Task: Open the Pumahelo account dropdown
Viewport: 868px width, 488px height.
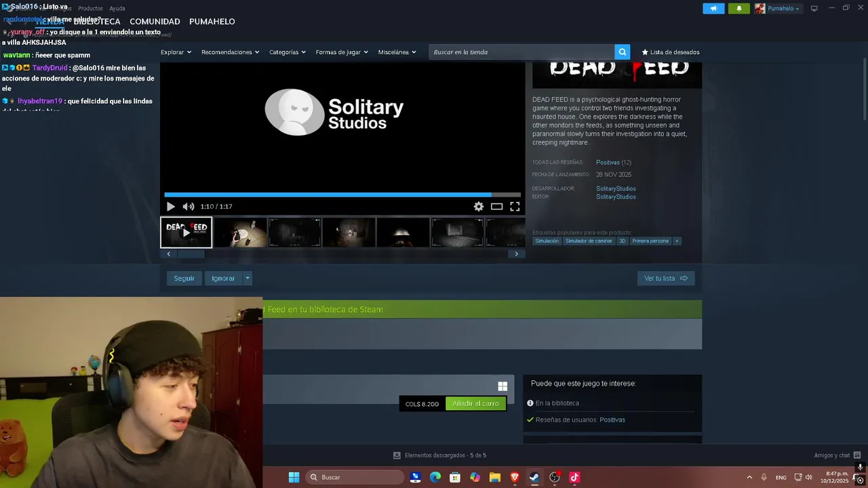Action: [778, 8]
